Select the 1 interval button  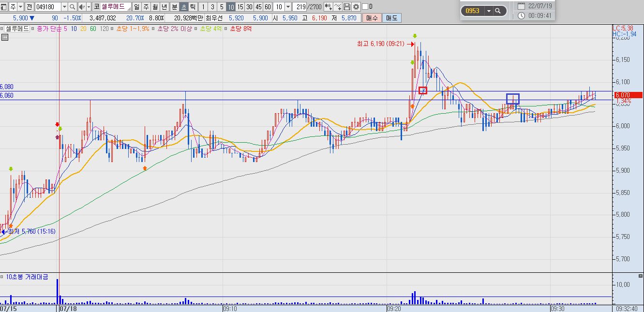point(203,7)
